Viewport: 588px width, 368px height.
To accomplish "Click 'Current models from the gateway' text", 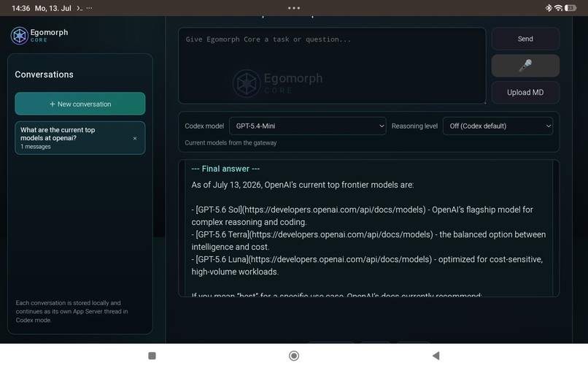I will pyautogui.click(x=231, y=142).
